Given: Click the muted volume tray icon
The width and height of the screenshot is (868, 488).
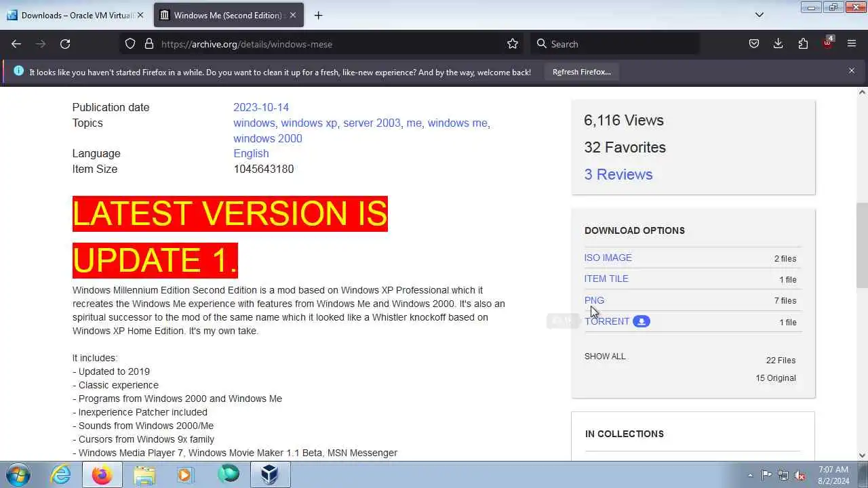Looking at the screenshot, I should click(x=800, y=475).
